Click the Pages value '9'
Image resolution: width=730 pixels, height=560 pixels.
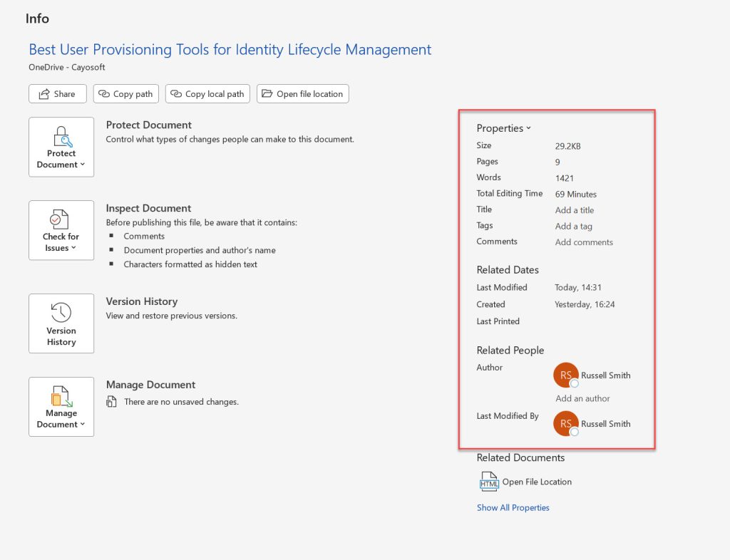point(557,162)
